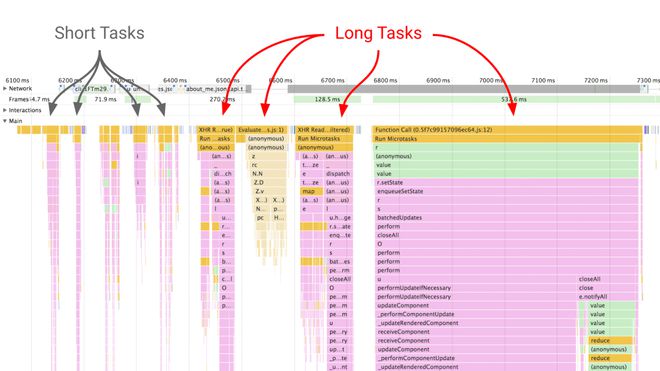Select the Run ...asks flame entry

(216, 139)
